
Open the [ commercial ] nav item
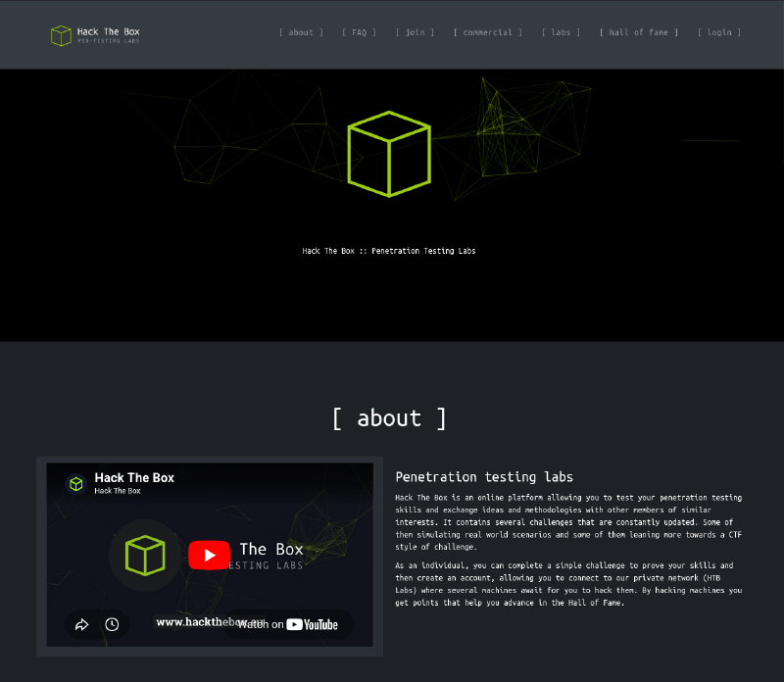[x=487, y=32]
